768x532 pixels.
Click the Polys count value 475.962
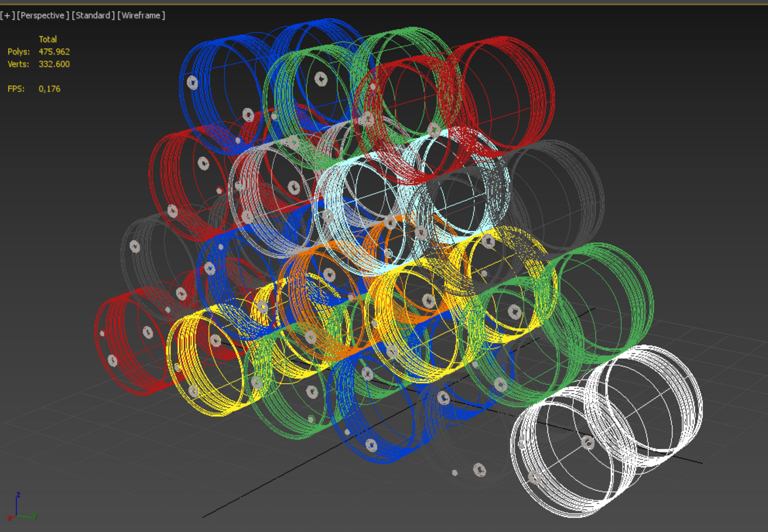pyautogui.click(x=54, y=52)
